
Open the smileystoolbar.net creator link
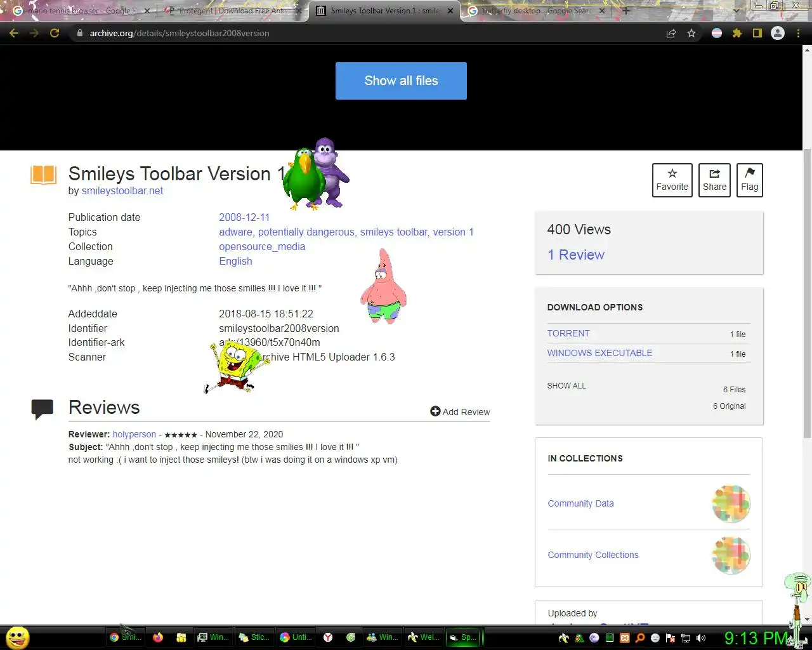[122, 190]
